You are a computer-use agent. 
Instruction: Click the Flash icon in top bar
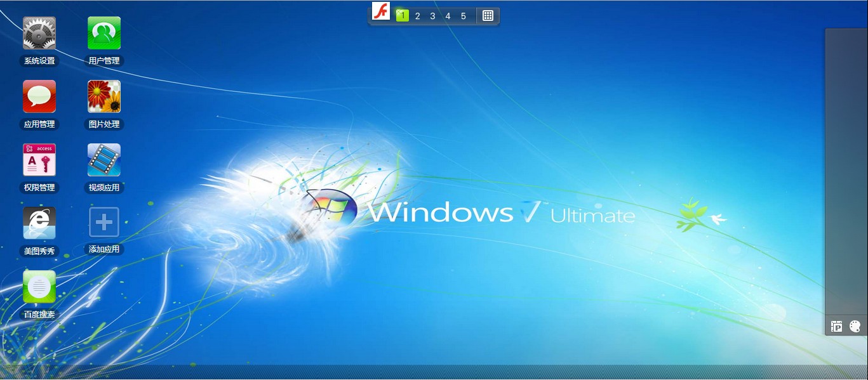click(x=380, y=11)
